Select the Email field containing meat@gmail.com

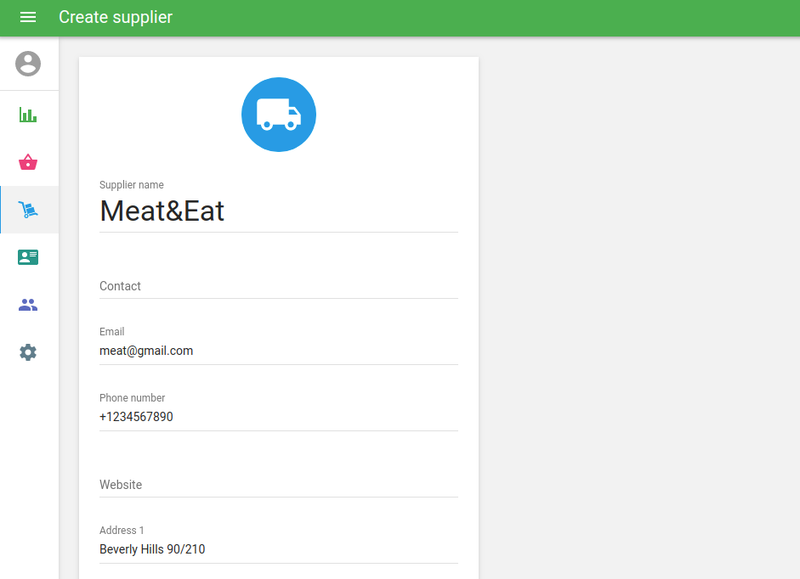(x=278, y=351)
